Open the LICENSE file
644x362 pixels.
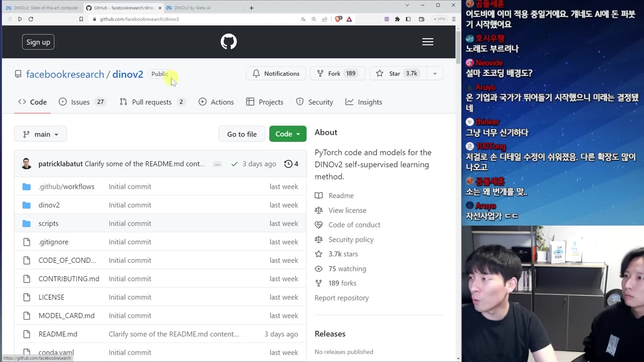(x=51, y=297)
